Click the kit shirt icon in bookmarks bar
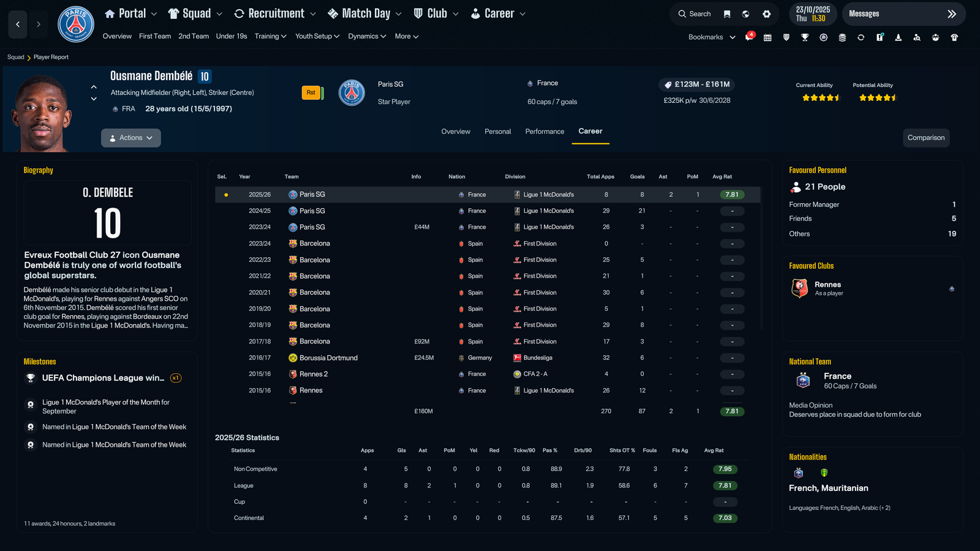Image resolution: width=980 pixels, height=551 pixels. 954,37
